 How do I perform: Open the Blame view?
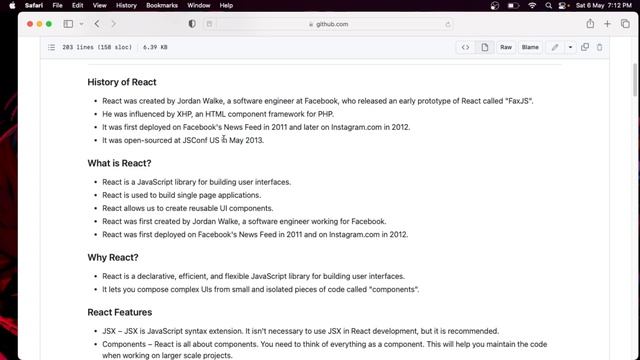point(530,47)
